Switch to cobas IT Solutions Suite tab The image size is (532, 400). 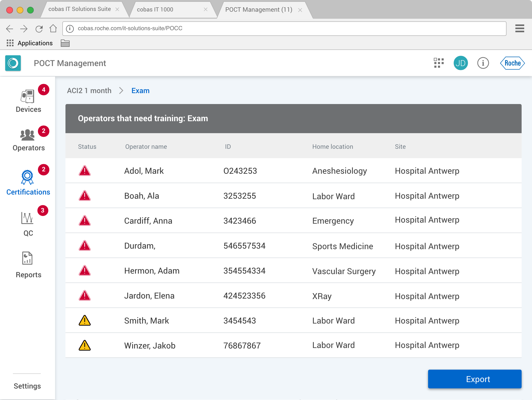(x=79, y=9)
